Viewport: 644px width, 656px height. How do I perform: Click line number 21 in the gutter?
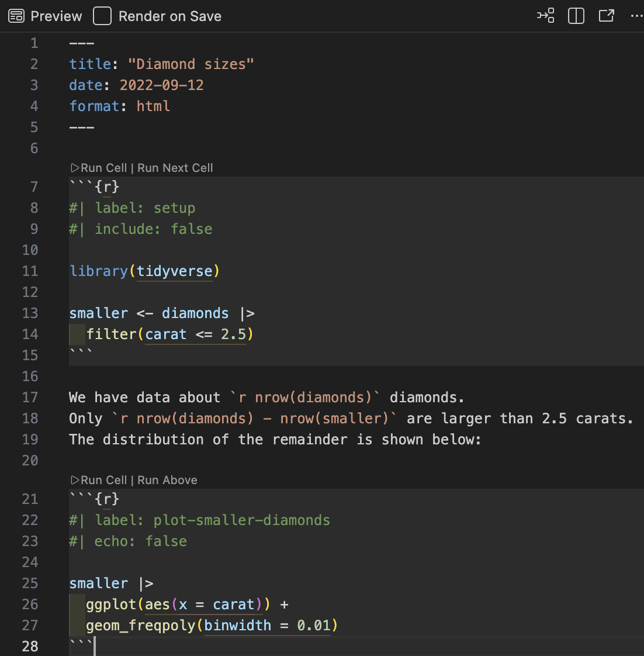(x=30, y=499)
